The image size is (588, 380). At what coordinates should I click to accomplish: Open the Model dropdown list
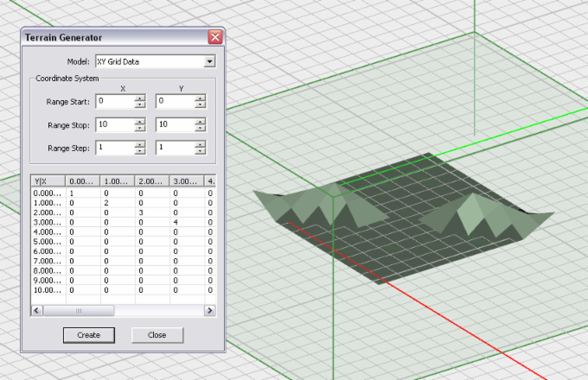(x=209, y=62)
